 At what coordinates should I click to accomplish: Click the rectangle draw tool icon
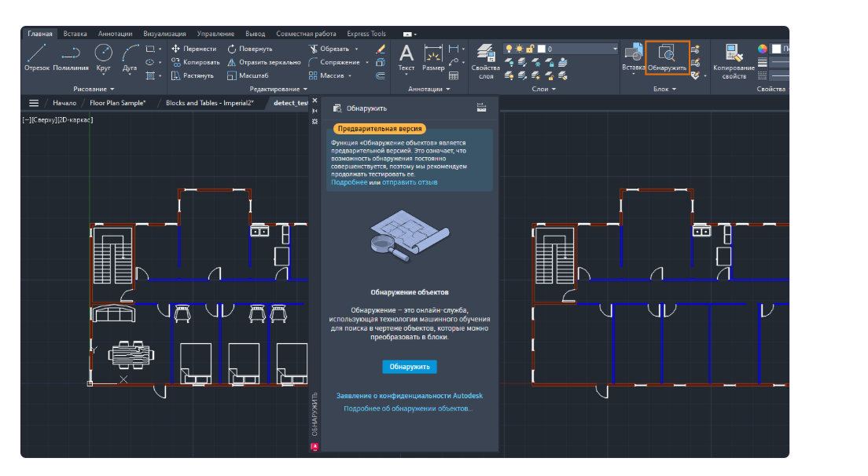click(150, 49)
